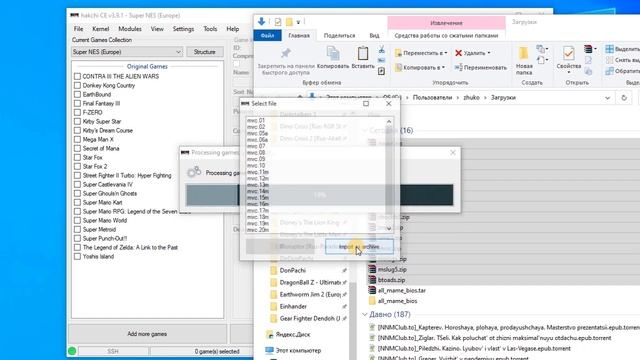640x360 pixels.
Task: Click Import archive button in dialog
Action: click(x=359, y=247)
